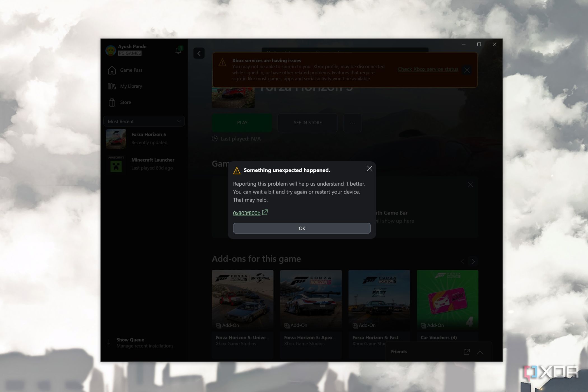Expand the Friends panel chevron
The width and height of the screenshot is (588, 392).
tap(480, 353)
